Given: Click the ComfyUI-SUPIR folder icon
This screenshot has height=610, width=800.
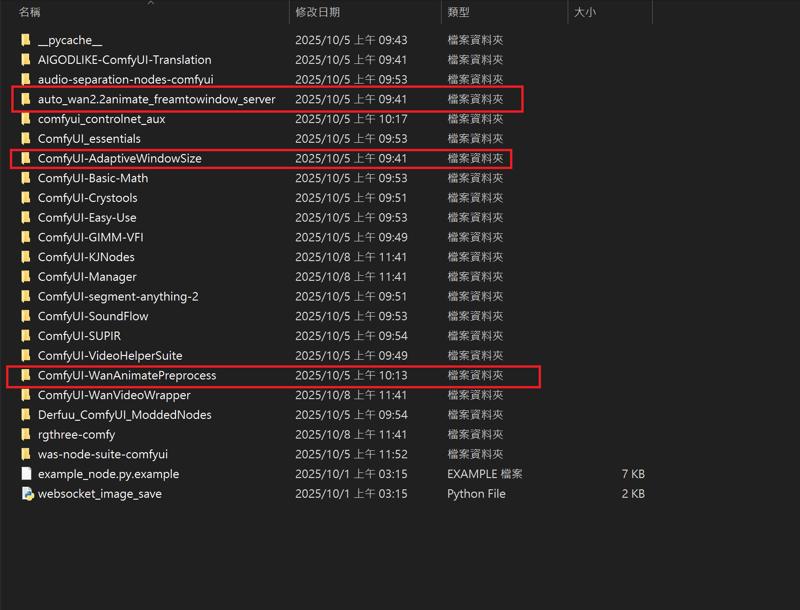Looking at the screenshot, I should [x=26, y=336].
